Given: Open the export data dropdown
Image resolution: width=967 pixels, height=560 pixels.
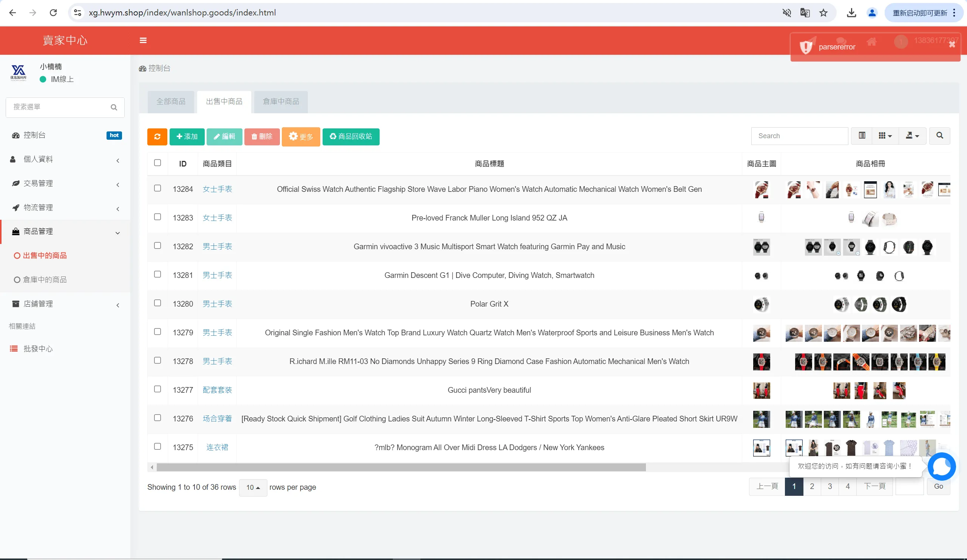Looking at the screenshot, I should (912, 136).
